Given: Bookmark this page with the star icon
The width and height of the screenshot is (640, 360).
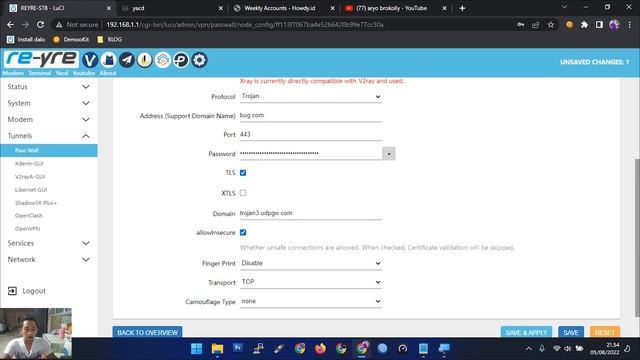Looking at the screenshot, I should click(551, 24).
